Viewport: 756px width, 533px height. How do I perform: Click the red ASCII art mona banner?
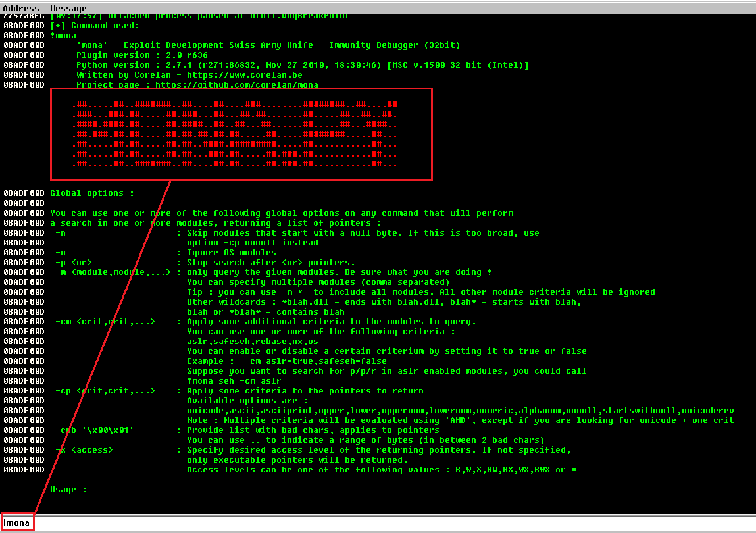click(x=241, y=134)
